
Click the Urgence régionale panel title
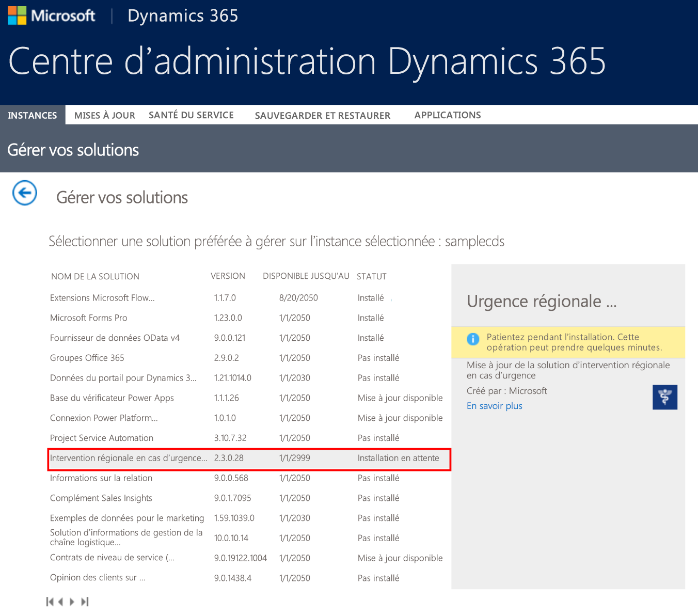coord(542,301)
